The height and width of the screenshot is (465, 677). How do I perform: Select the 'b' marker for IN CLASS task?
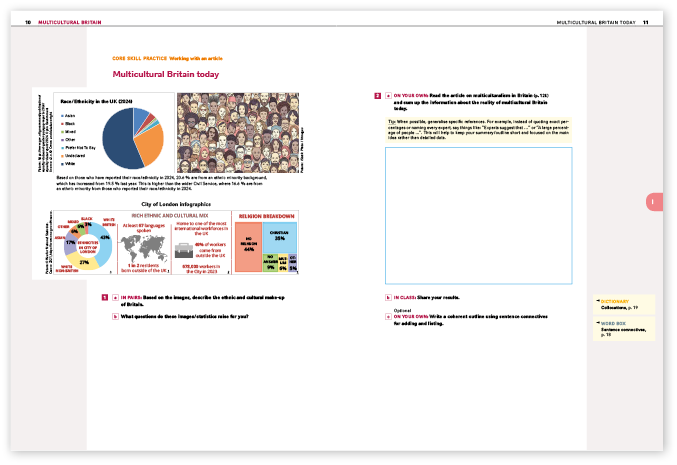pos(388,298)
